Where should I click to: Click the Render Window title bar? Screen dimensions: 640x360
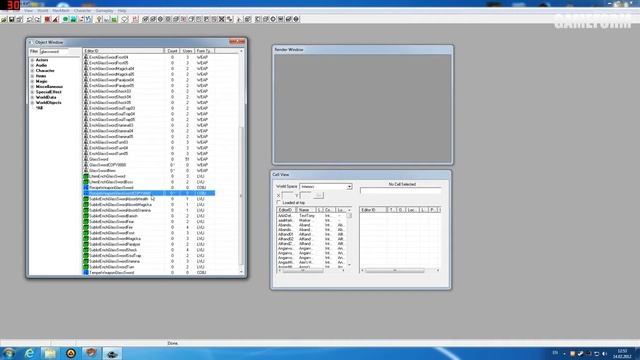[x=362, y=49]
